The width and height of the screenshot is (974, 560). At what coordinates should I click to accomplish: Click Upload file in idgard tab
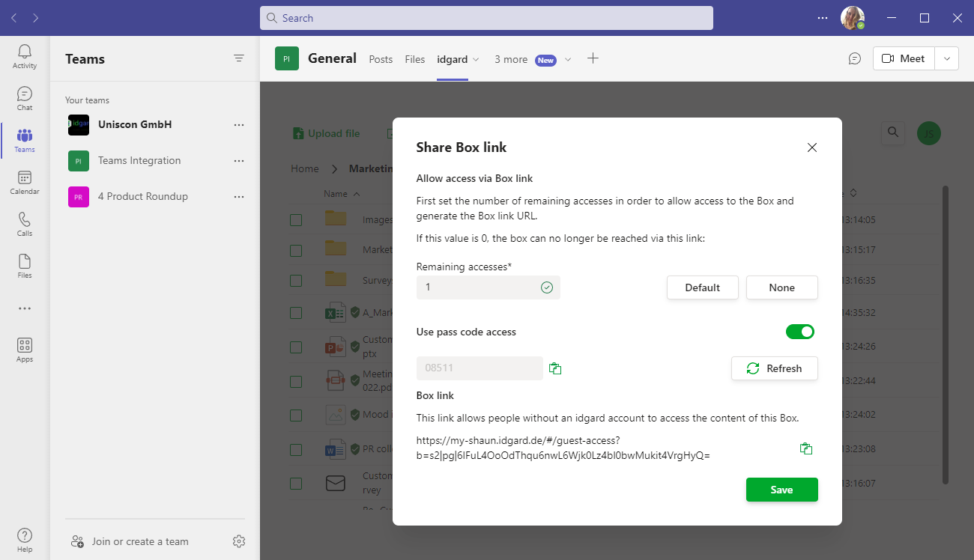pos(326,133)
